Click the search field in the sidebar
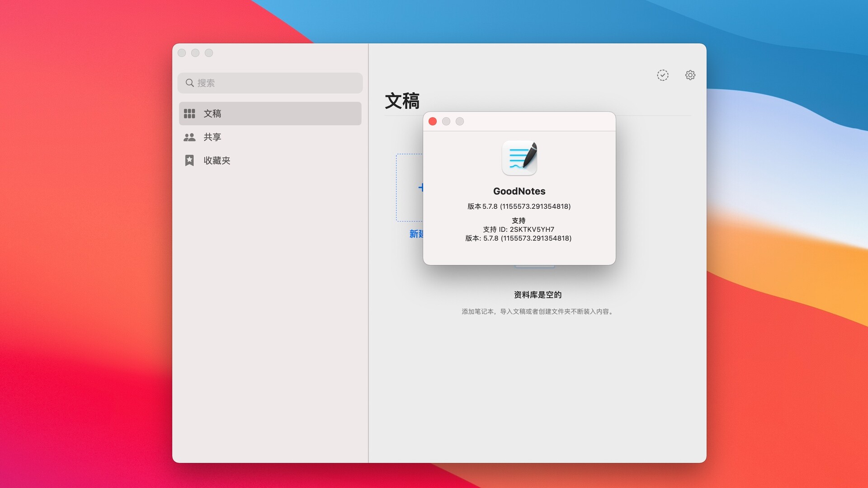This screenshot has height=488, width=868. (270, 83)
